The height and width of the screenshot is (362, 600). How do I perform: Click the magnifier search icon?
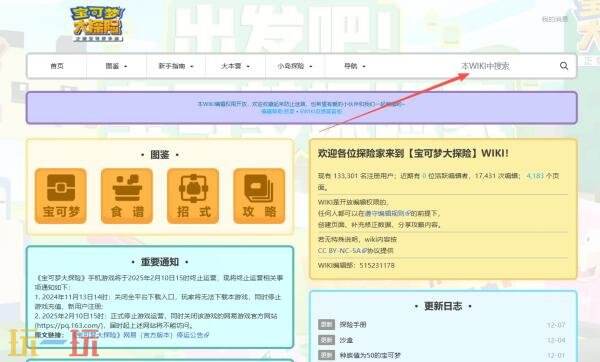[564, 66]
